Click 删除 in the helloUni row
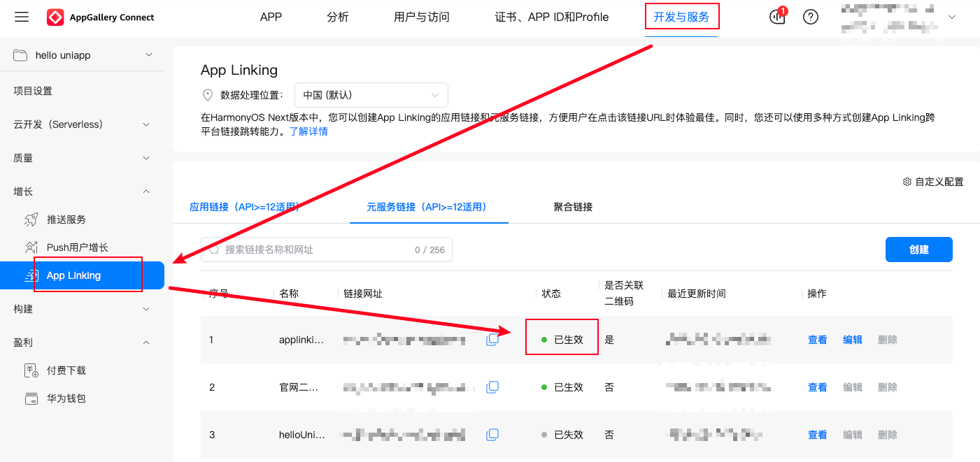 click(888, 435)
